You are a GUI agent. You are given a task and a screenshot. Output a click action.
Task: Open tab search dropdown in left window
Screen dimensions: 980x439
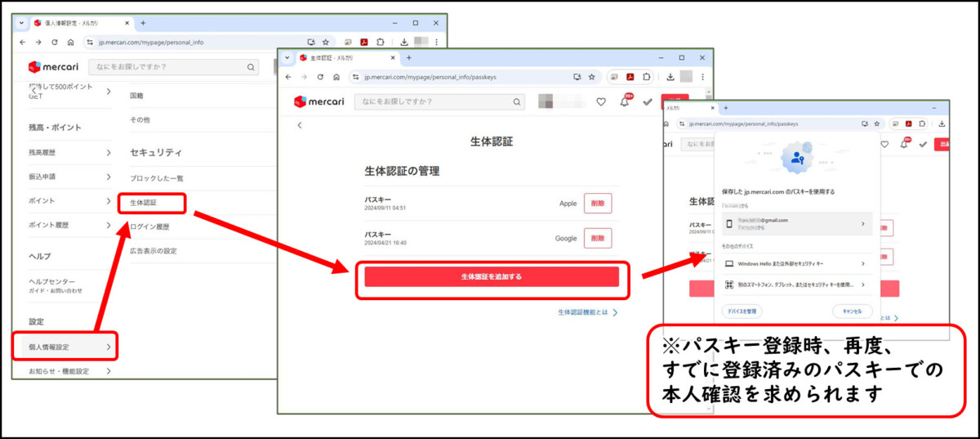tap(22, 23)
